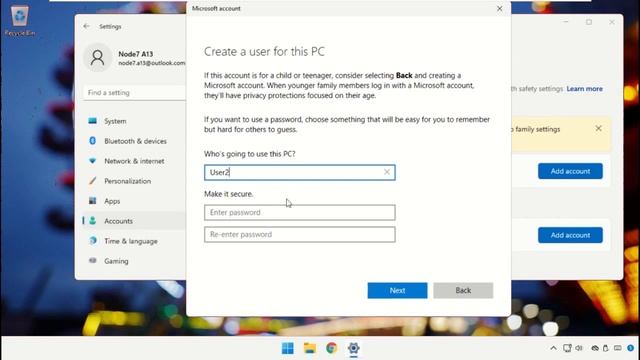Select the Network wifi icon in sidebar

click(93, 161)
